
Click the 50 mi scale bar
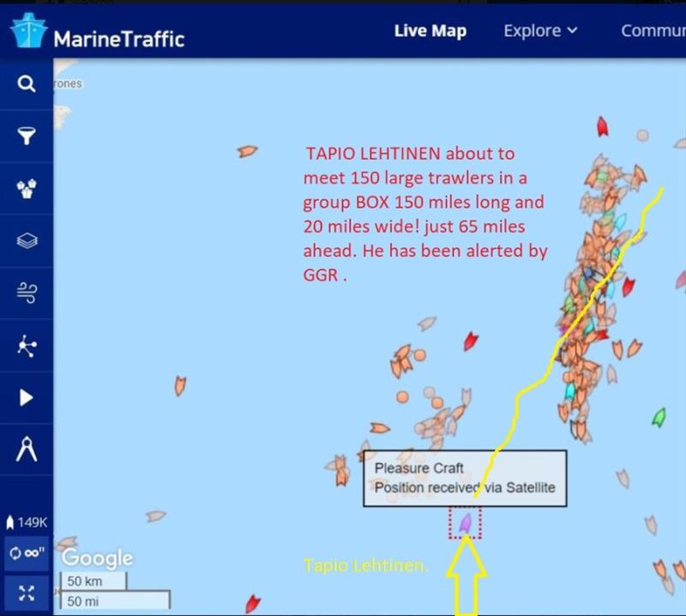coord(115,601)
